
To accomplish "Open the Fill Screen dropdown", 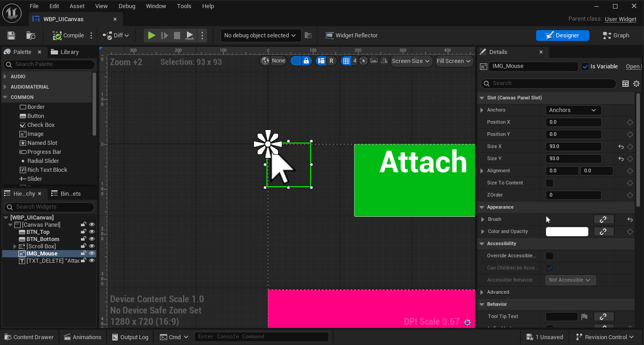I will point(454,61).
